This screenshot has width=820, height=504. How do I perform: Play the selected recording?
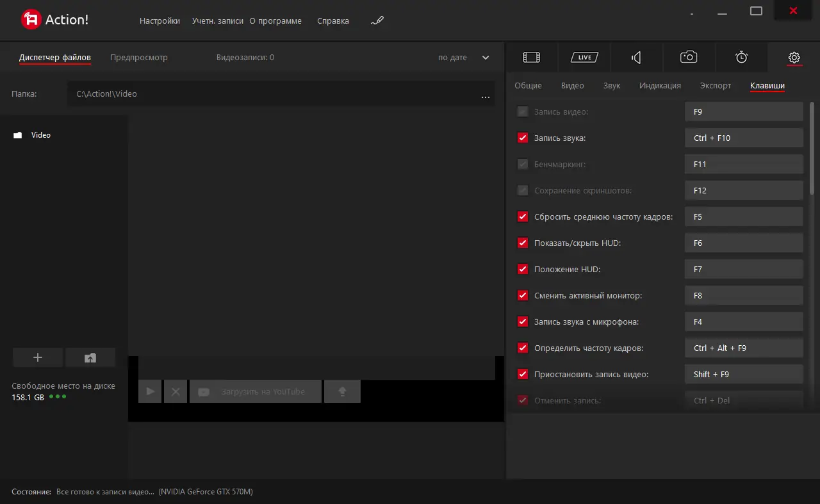click(150, 391)
